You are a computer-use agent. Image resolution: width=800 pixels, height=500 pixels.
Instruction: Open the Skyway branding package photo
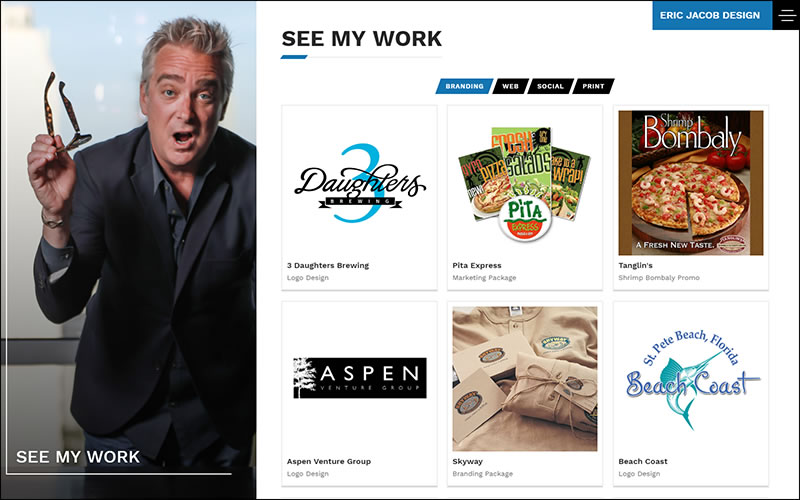tap(524, 379)
